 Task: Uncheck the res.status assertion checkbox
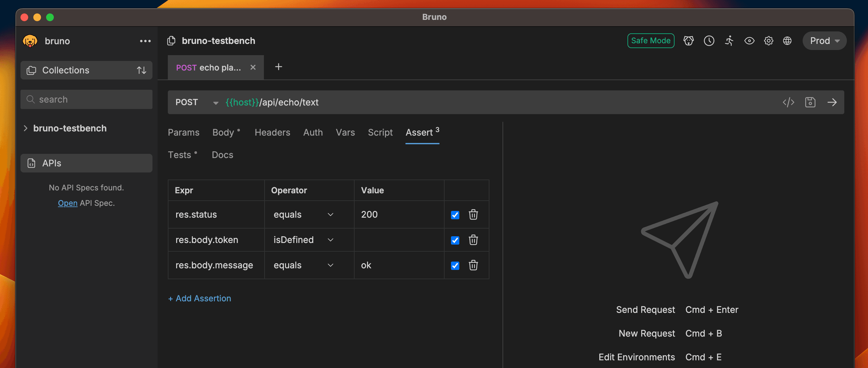455,215
